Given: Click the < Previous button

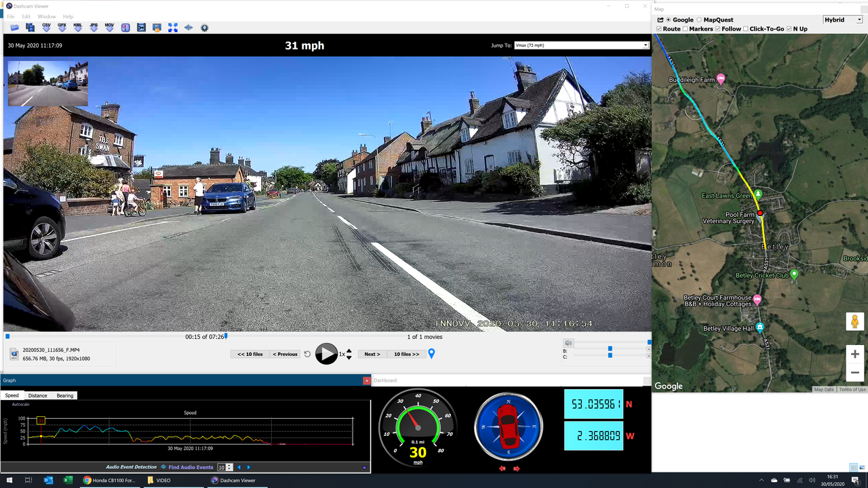Looking at the screenshot, I should (x=285, y=354).
